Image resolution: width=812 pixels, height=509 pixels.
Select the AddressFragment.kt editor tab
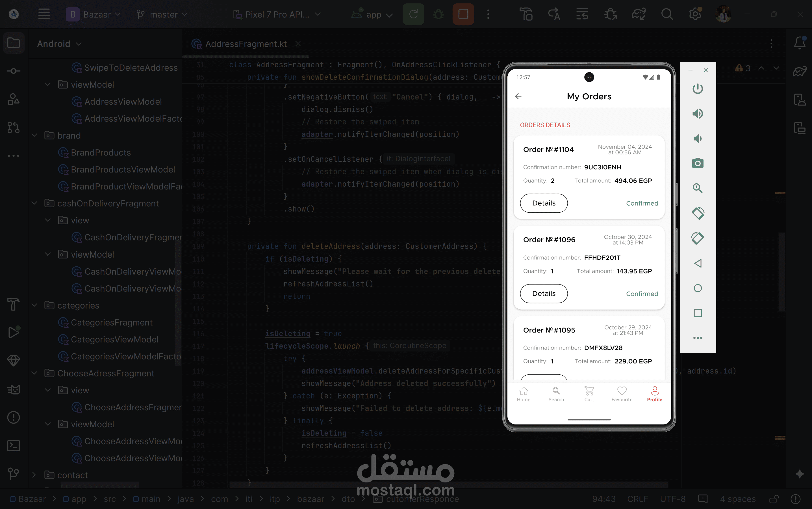[x=246, y=44]
